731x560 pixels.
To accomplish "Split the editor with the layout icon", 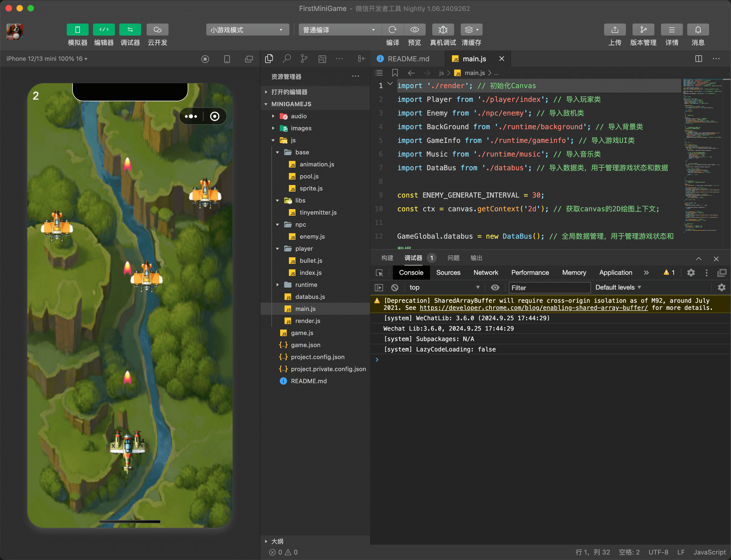I will [x=699, y=59].
